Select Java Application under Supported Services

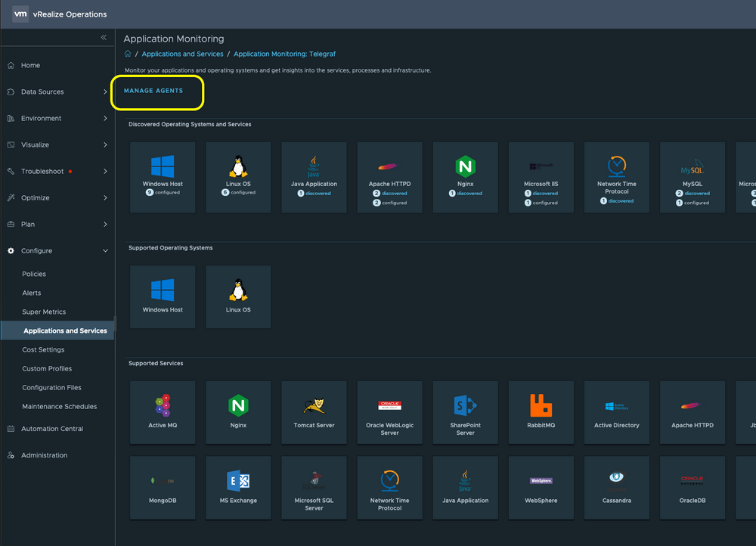click(465, 488)
